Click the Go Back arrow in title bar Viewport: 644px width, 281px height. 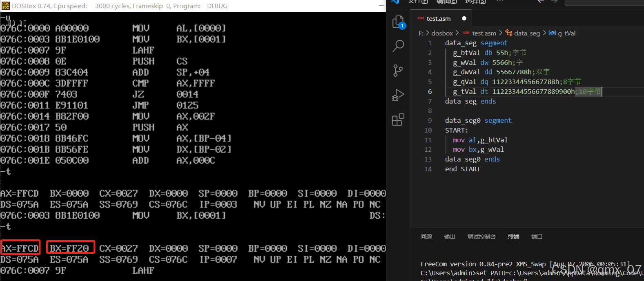click(541, 2)
